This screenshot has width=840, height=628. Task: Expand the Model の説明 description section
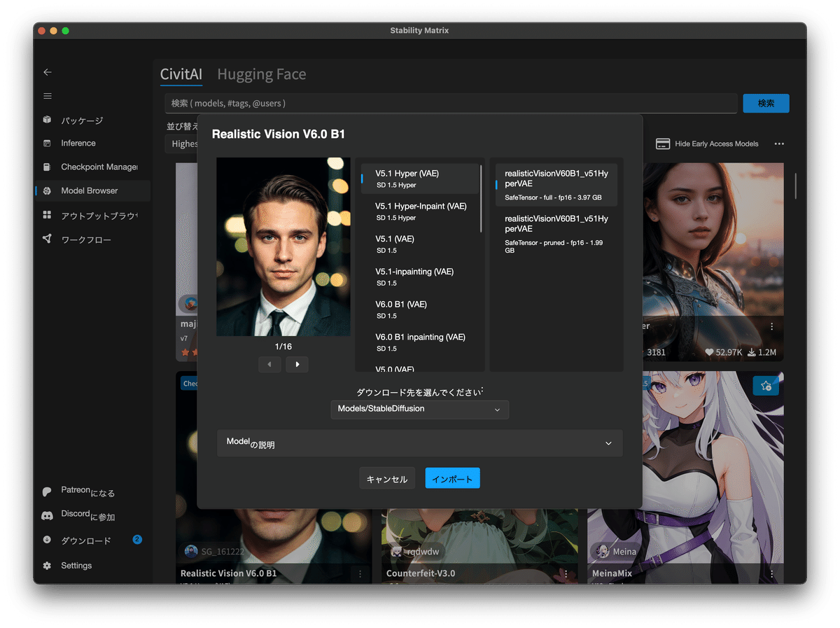[420, 443]
